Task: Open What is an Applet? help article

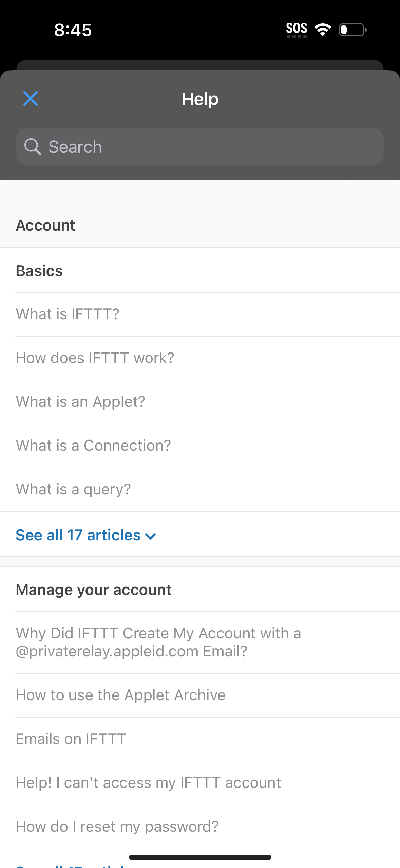Action: (x=80, y=401)
